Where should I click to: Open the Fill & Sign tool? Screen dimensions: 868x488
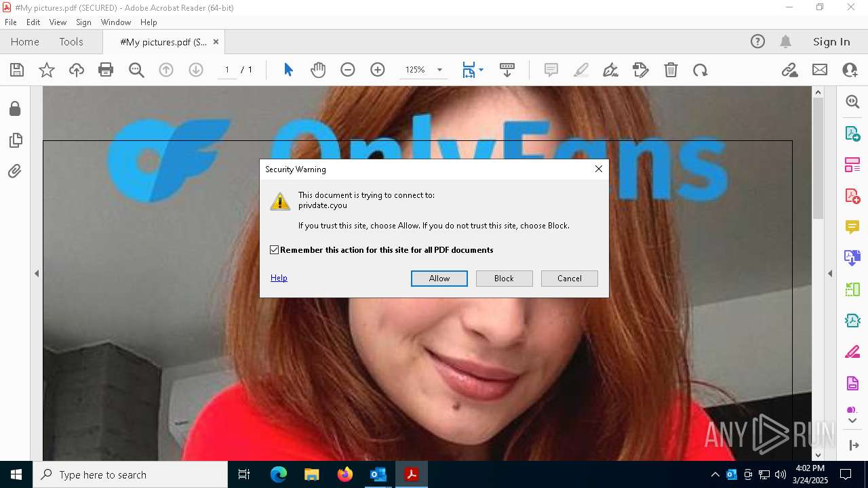click(x=640, y=70)
